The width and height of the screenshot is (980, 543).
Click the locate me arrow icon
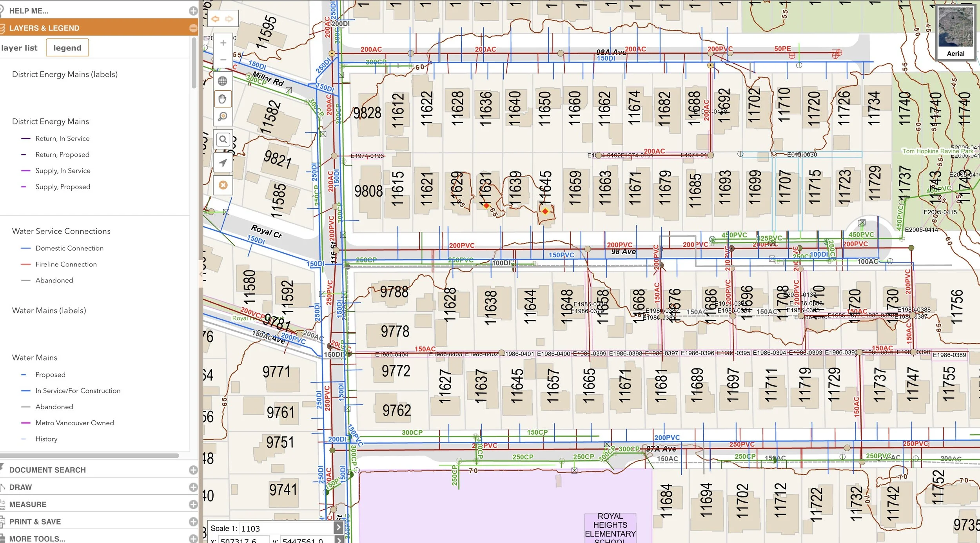pyautogui.click(x=223, y=162)
